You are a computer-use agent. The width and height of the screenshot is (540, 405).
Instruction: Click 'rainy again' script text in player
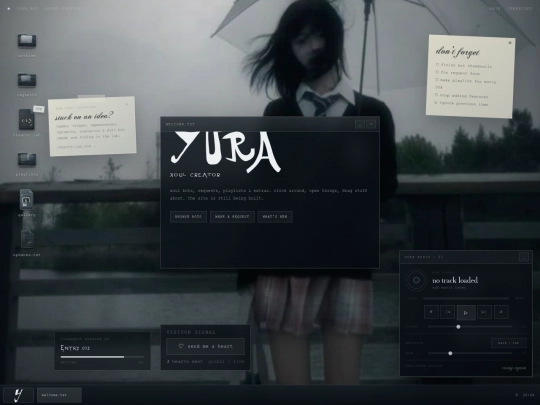click(514, 368)
